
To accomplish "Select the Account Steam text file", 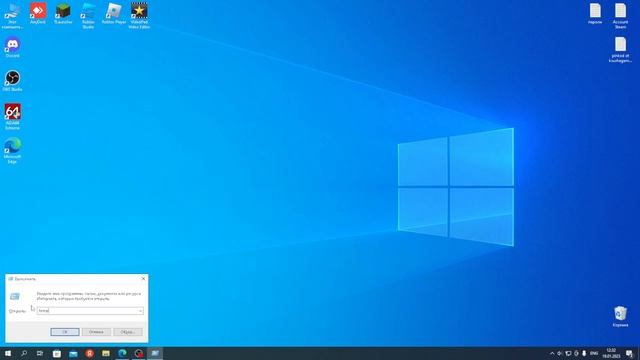I will tap(620, 16).
